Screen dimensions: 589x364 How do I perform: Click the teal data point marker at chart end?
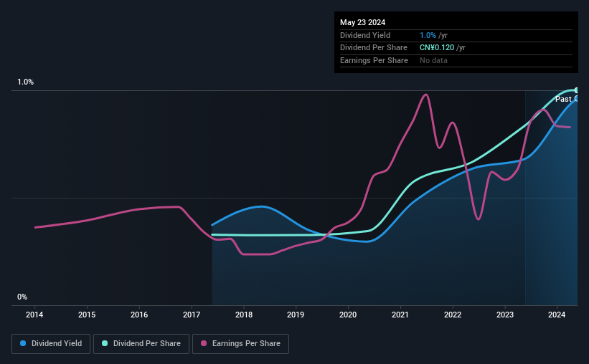point(576,90)
